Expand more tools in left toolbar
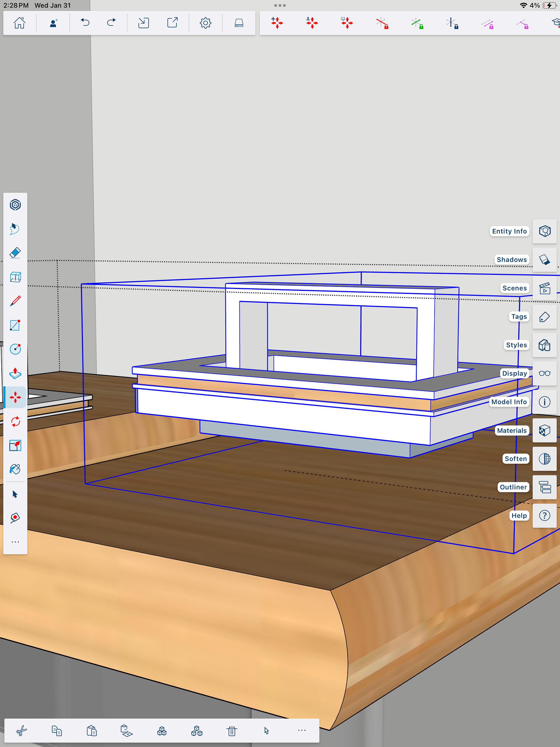 coord(15,542)
